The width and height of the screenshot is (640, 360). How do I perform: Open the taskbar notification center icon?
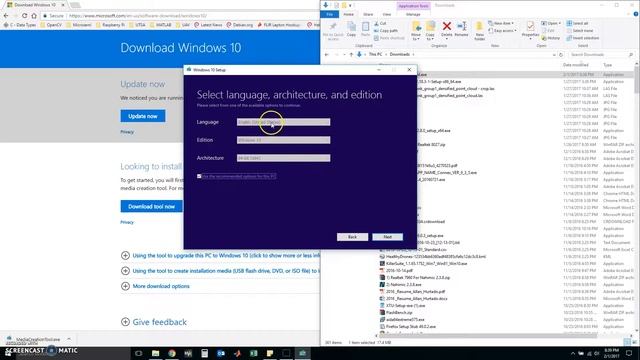[x=629, y=353]
